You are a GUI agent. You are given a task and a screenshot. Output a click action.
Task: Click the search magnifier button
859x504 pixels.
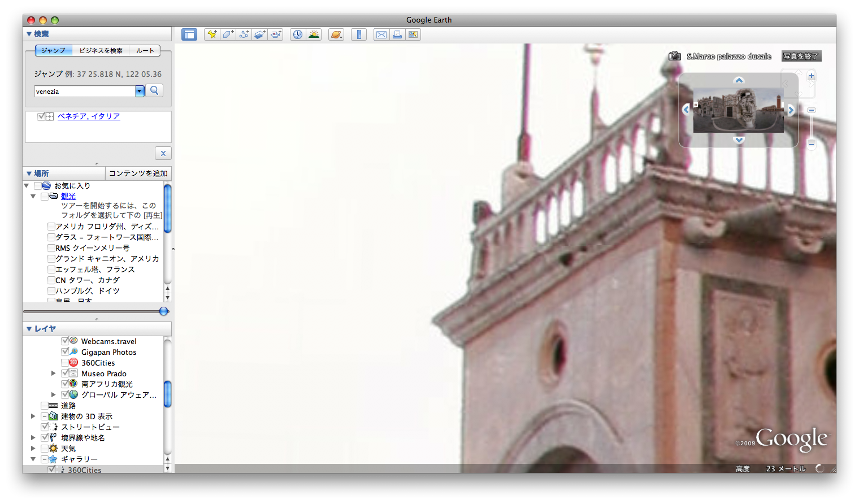tap(154, 90)
